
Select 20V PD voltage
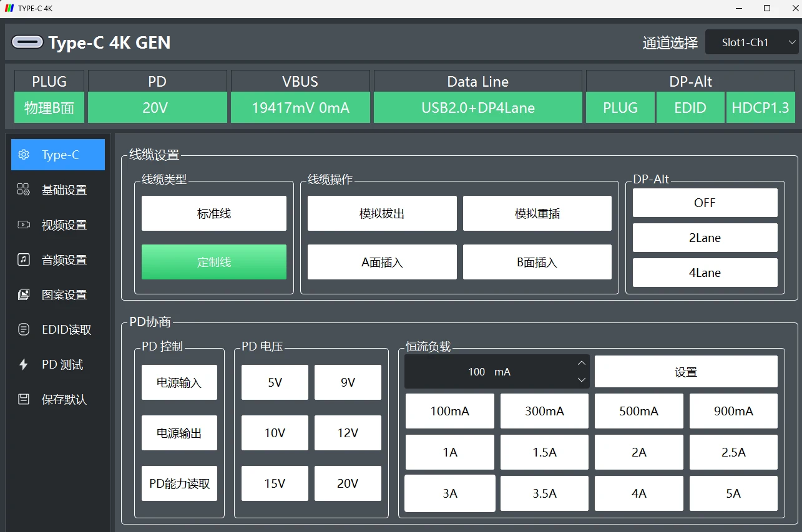coord(348,483)
